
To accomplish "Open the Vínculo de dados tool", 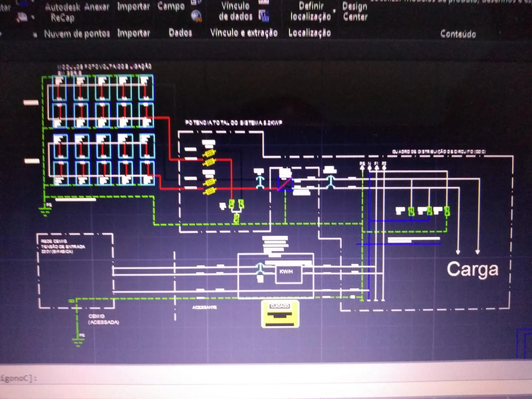I will click(235, 11).
